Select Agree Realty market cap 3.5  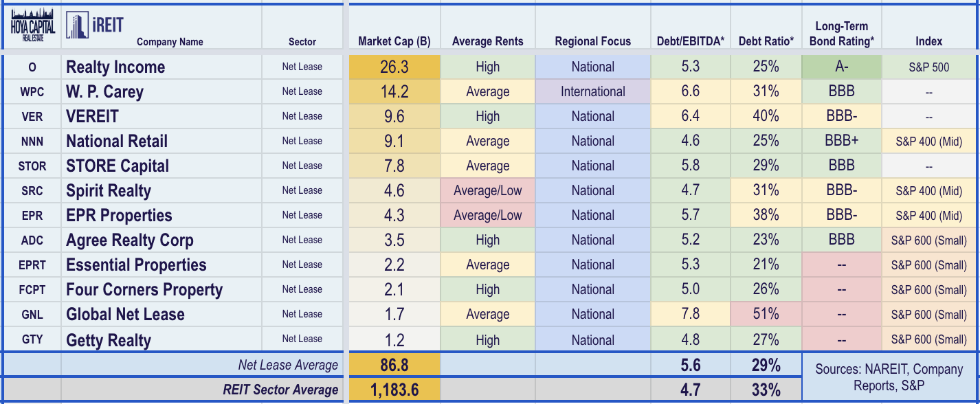point(394,240)
